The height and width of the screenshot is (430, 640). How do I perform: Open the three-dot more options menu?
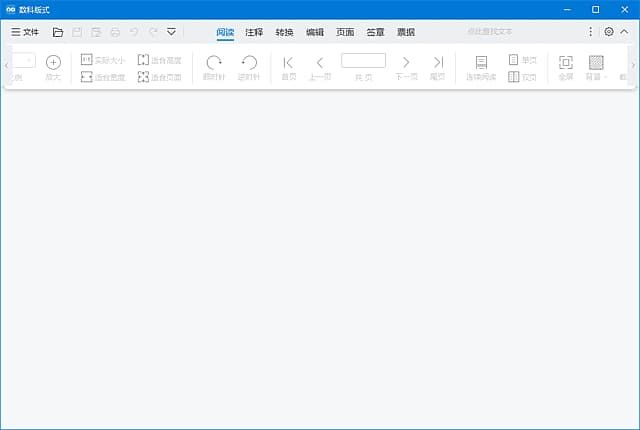(x=590, y=32)
